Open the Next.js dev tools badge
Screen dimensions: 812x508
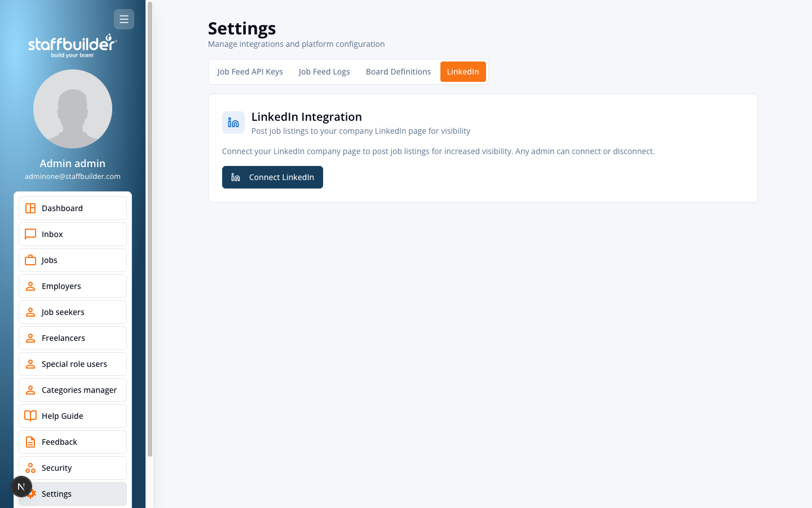(x=21, y=487)
